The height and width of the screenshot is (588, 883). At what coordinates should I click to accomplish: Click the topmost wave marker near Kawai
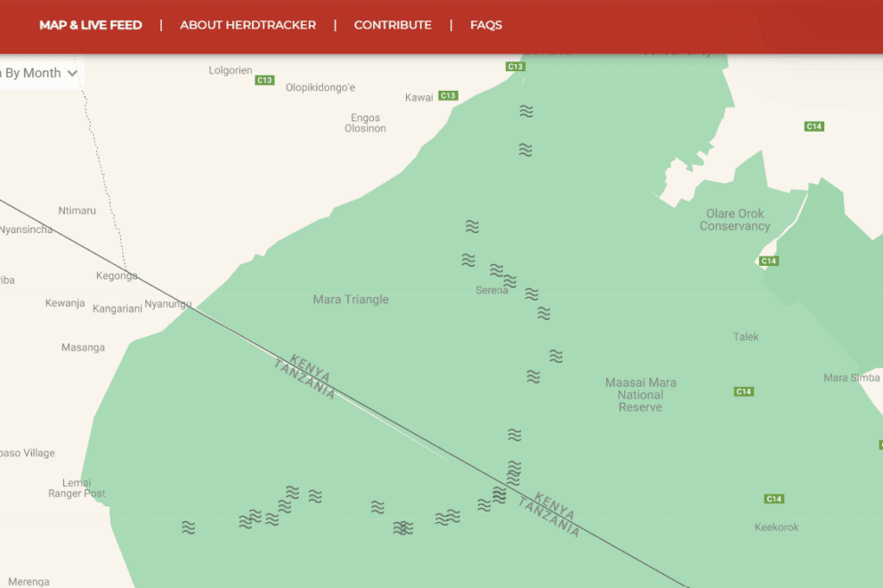(x=526, y=111)
